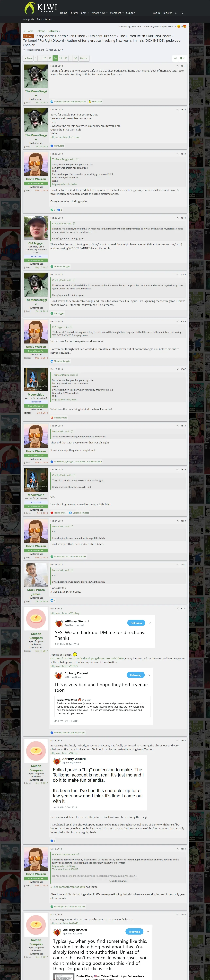Click the share icon on post #555

pyautogui.click(x=178, y=915)
